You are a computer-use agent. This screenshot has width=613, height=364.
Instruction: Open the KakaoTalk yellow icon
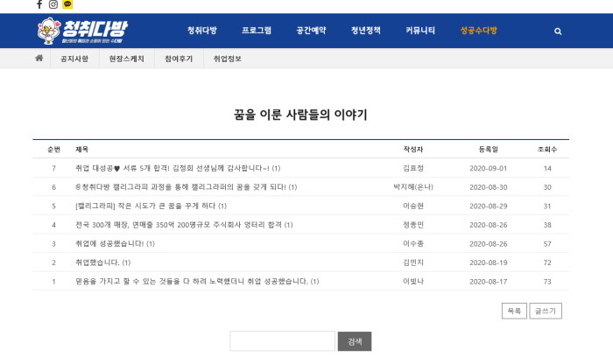coord(67,4)
